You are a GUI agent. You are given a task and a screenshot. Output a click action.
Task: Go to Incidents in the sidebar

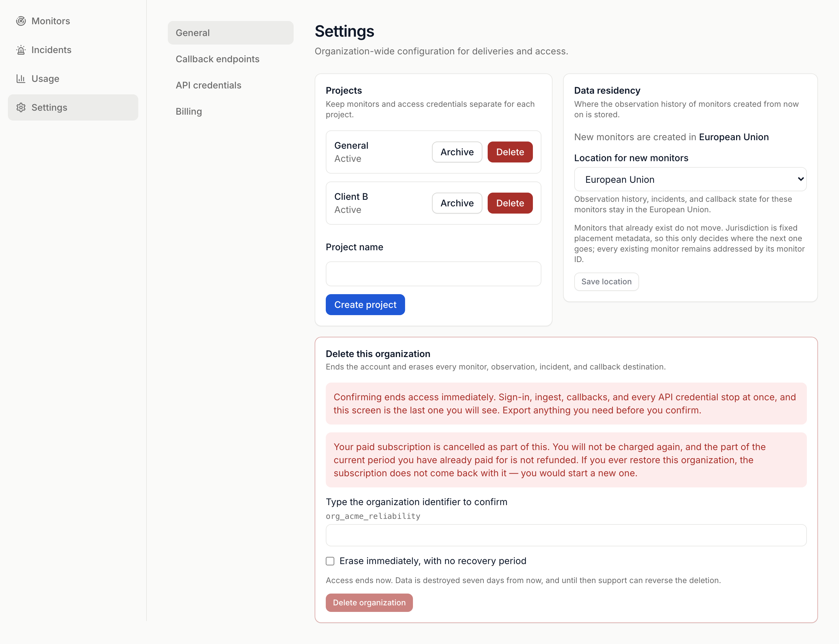tap(73, 50)
